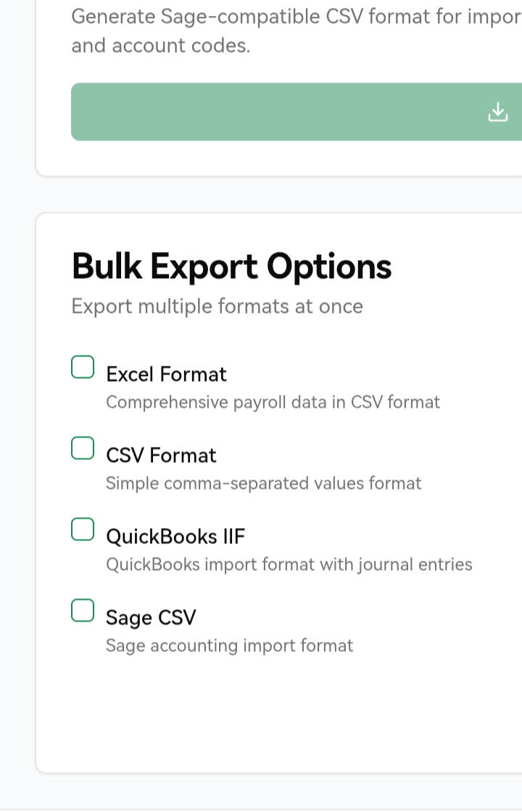The width and height of the screenshot is (522, 812).
Task: Click 'Comprehensive payroll data in CSV format' description
Action: click(x=273, y=402)
